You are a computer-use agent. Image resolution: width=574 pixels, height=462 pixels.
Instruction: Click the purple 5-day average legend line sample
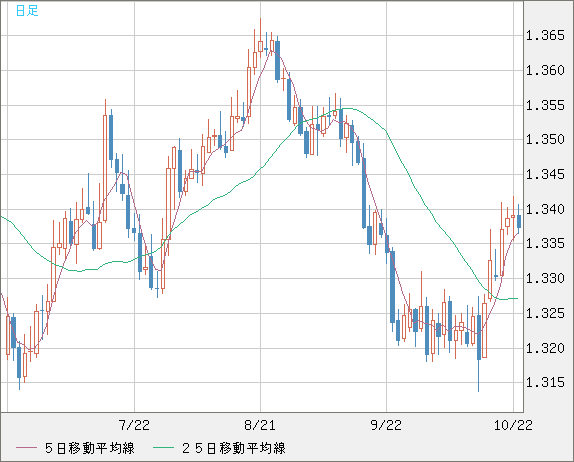tap(26, 448)
